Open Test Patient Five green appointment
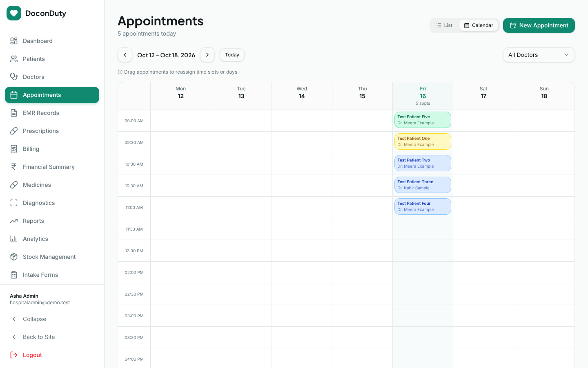588x368 pixels. point(423,120)
